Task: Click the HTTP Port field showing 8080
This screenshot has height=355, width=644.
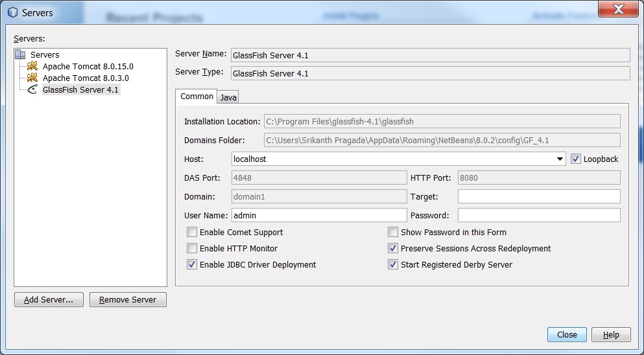Action: 539,177
